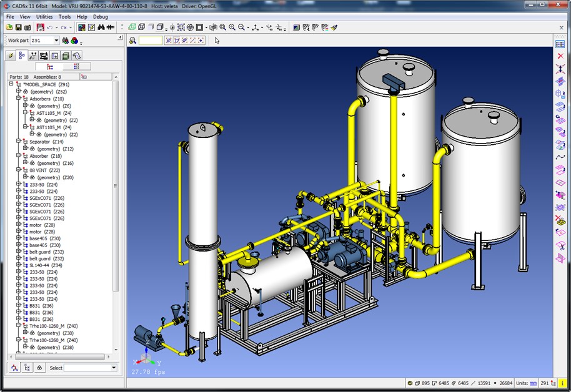Open the magnifier search tool above viewport

click(x=133, y=40)
